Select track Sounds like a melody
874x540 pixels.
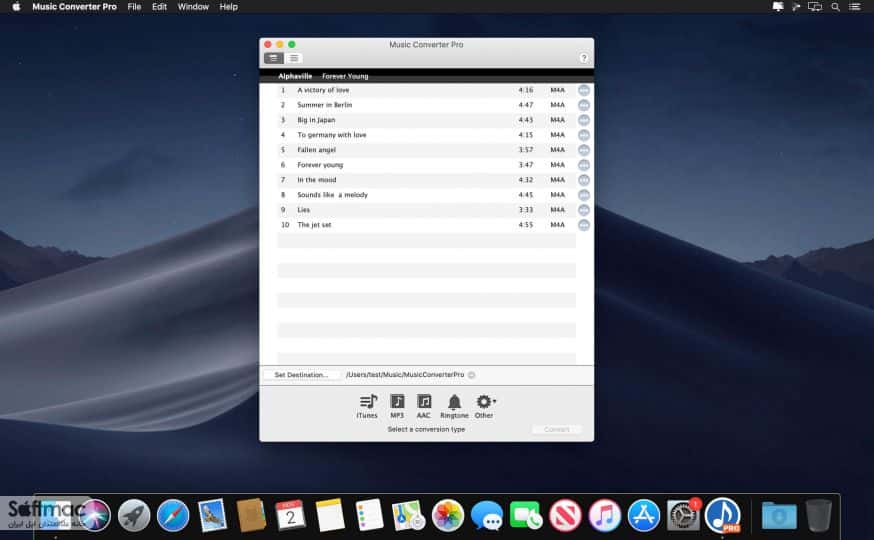coord(426,195)
